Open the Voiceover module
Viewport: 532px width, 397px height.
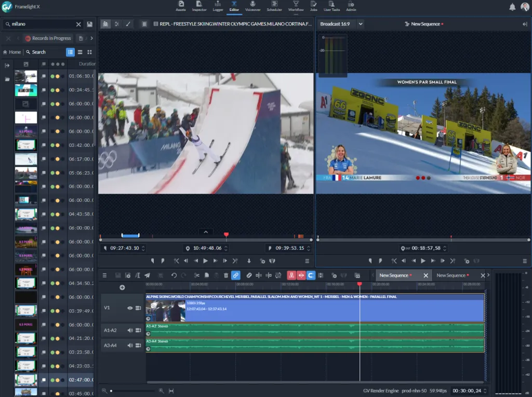coord(252,6)
